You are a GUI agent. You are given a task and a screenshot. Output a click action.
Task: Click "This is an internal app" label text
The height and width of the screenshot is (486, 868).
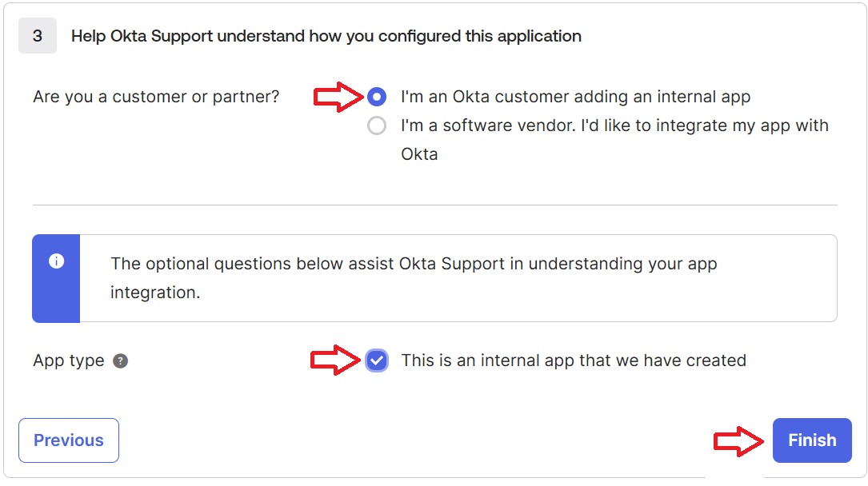[573, 361]
